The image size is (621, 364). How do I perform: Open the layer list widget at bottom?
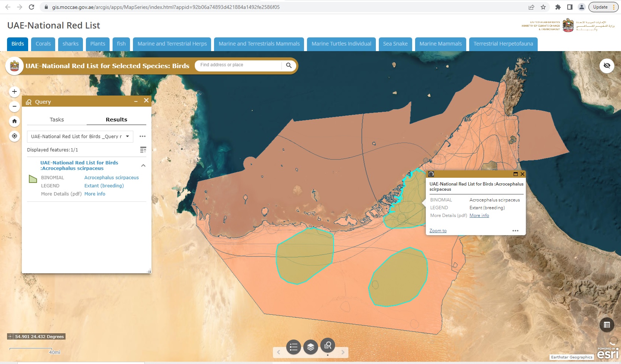coord(311,347)
